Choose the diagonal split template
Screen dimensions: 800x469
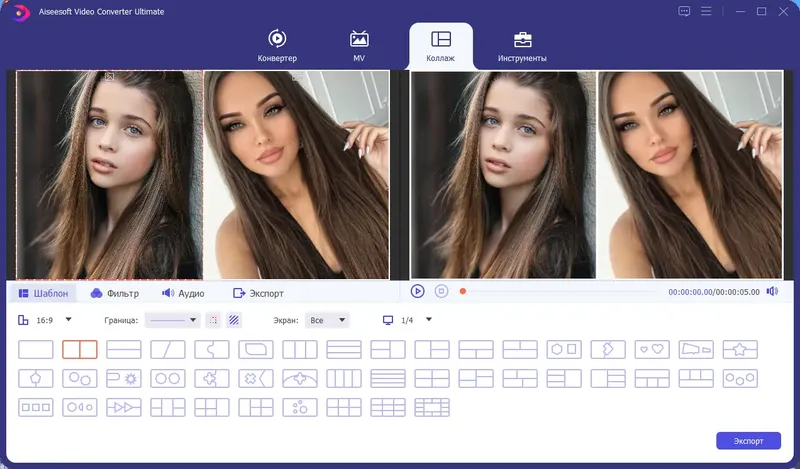(168, 350)
